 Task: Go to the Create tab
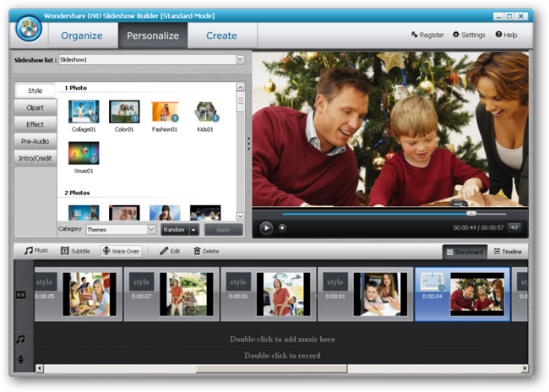[x=221, y=35]
